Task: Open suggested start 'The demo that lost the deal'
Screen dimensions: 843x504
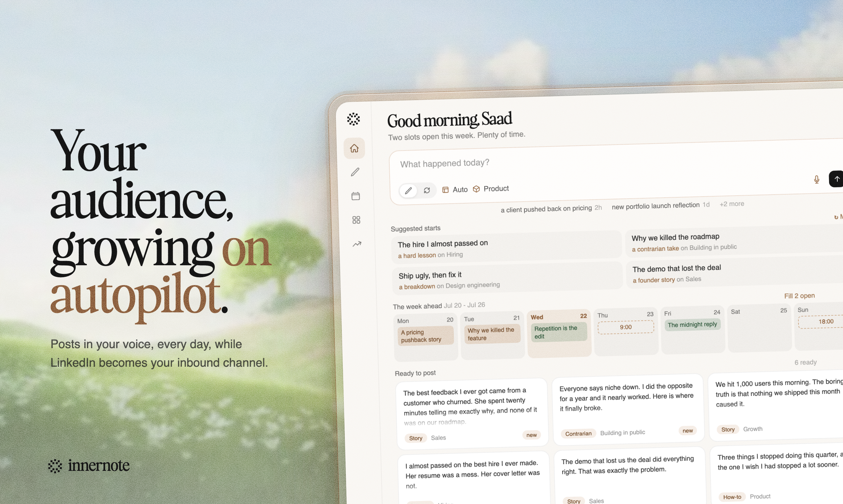Action: (x=734, y=272)
